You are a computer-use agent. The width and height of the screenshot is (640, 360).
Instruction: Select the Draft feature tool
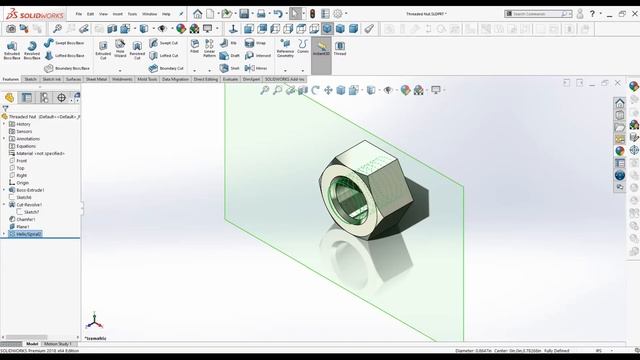(x=229, y=56)
